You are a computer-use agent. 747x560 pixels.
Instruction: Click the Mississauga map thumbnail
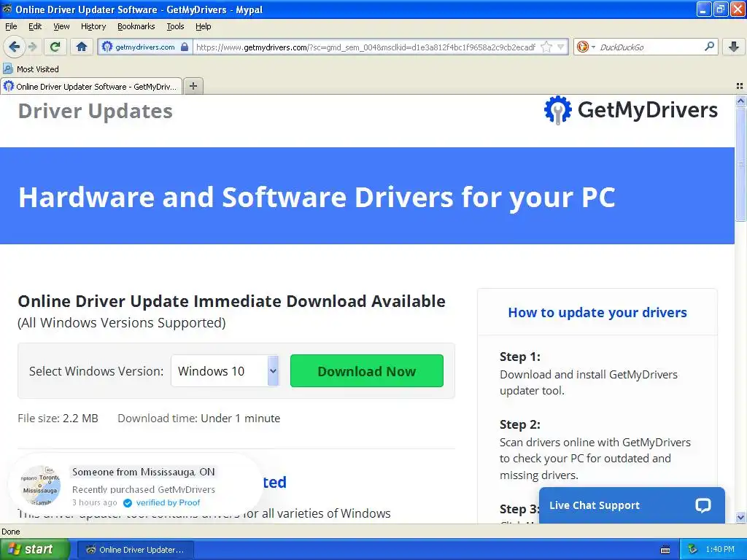click(40, 485)
